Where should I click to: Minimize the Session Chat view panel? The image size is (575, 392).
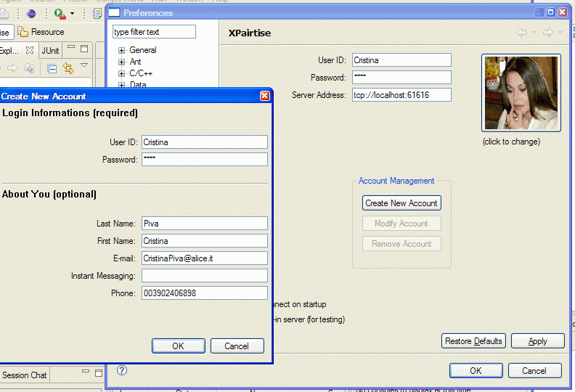[x=85, y=373]
